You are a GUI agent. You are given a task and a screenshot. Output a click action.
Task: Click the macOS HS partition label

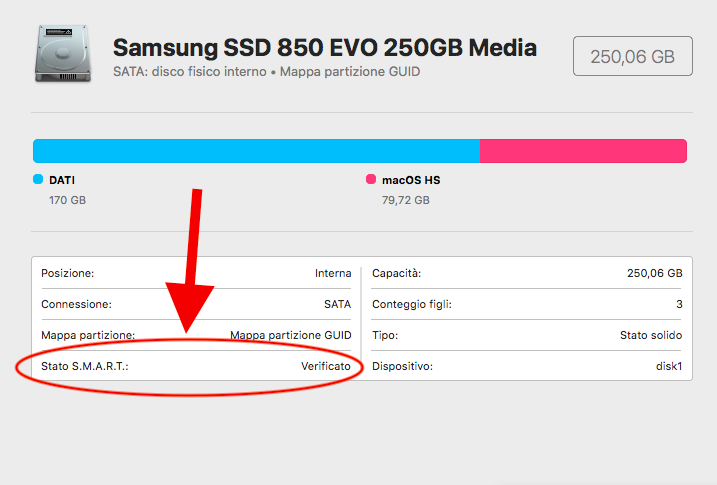(411, 180)
